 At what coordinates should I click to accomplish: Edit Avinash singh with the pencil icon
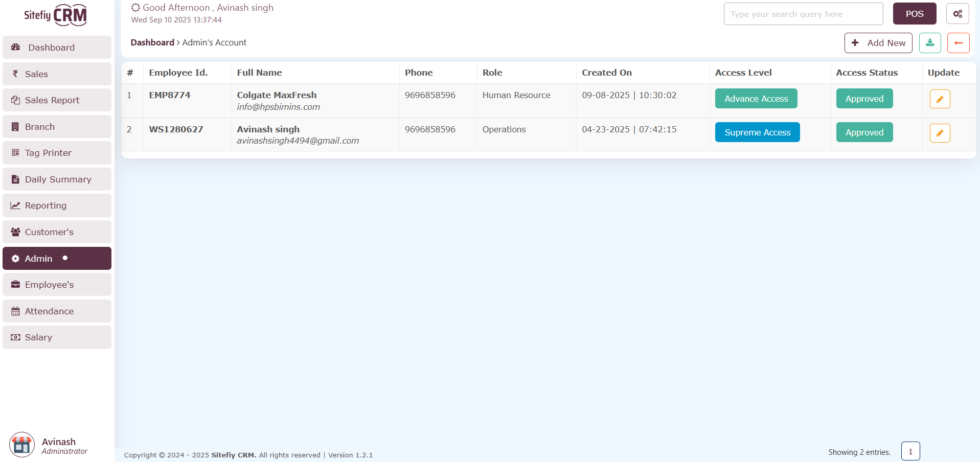click(x=940, y=133)
